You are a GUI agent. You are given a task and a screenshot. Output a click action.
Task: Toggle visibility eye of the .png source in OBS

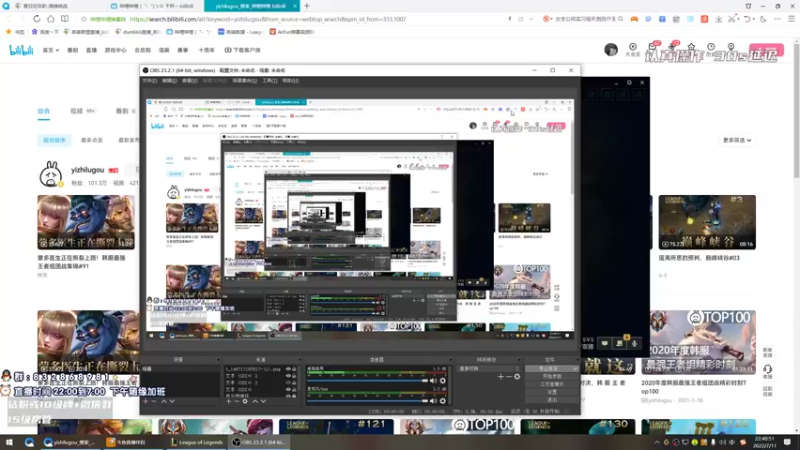click(288, 368)
